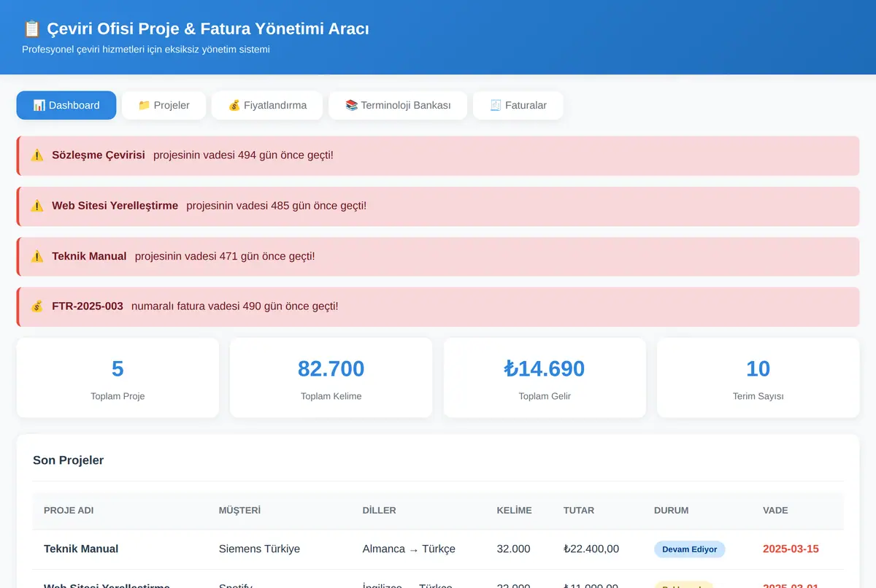Open the Fiyatlandırma tab
The width and height of the screenshot is (876, 588).
tap(267, 105)
